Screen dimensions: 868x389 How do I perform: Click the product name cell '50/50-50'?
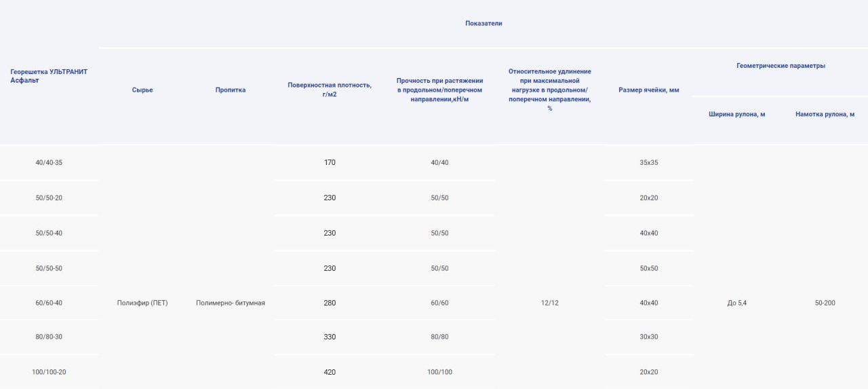(49, 268)
